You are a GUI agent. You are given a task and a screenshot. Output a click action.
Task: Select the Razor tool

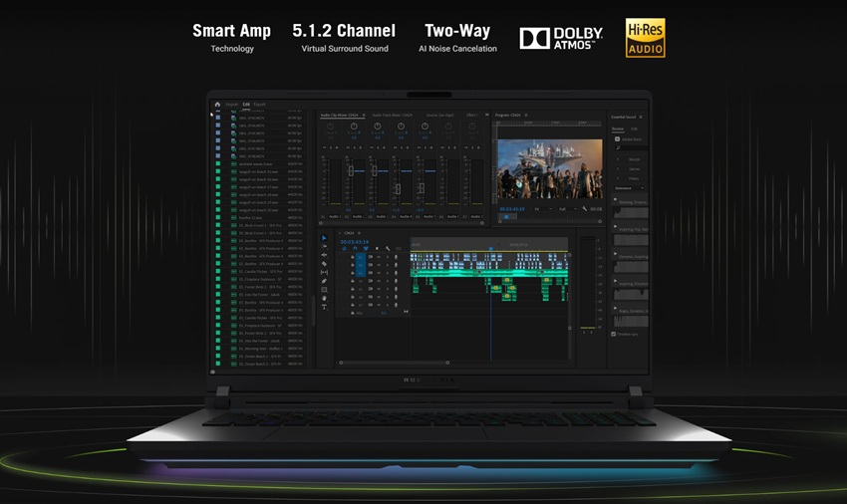click(x=324, y=264)
